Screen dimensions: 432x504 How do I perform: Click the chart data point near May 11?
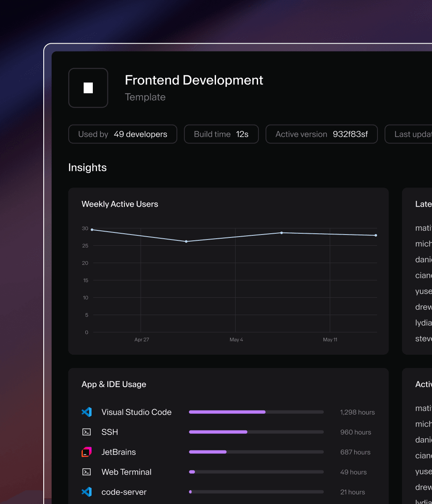click(281, 233)
